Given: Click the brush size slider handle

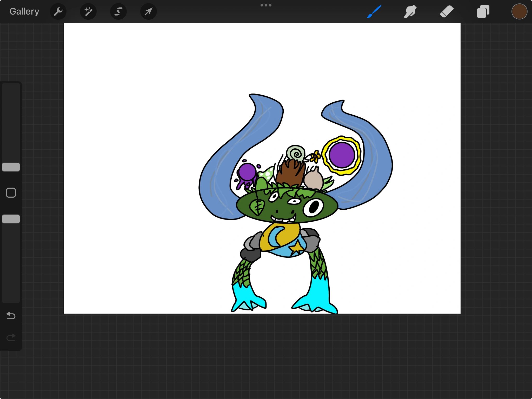Looking at the screenshot, I should [11, 167].
